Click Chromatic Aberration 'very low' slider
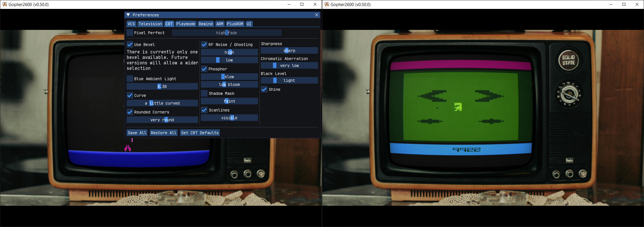644x227 pixels. (289, 66)
